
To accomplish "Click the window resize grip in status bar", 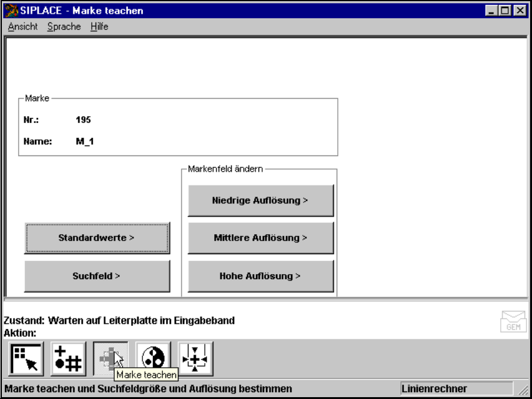I will (523, 390).
